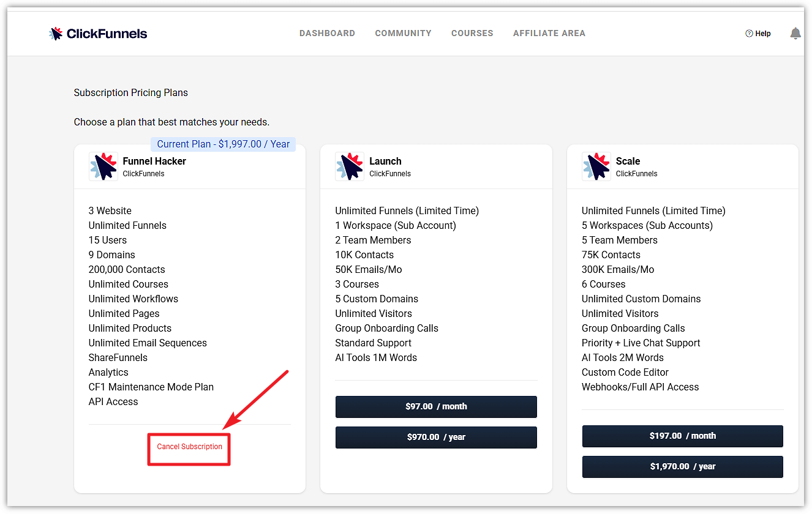The image size is (812, 514).
Task: Click the Help question mark icon
Action: (748, 33)
